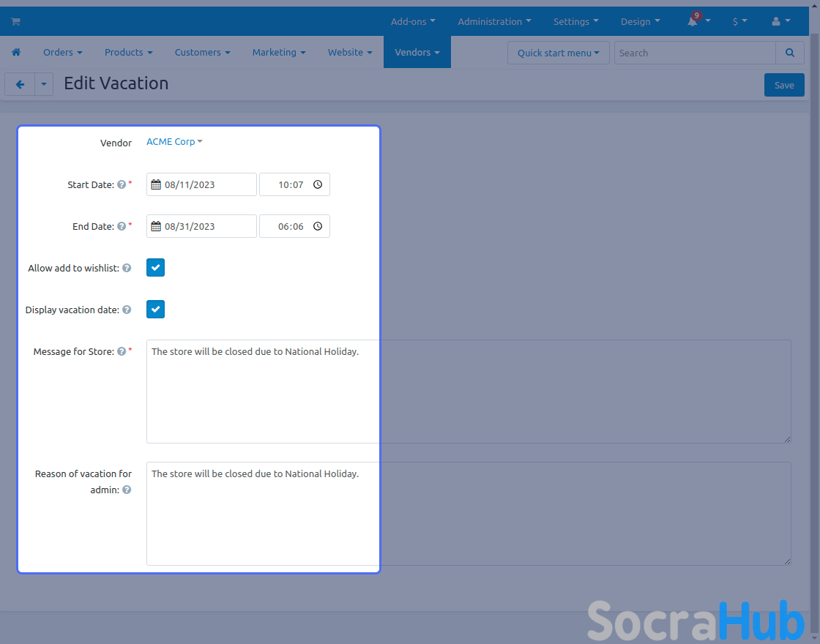This screenshot has width=820, height=644.
Task: Go to the home icon
Action: 16,53
